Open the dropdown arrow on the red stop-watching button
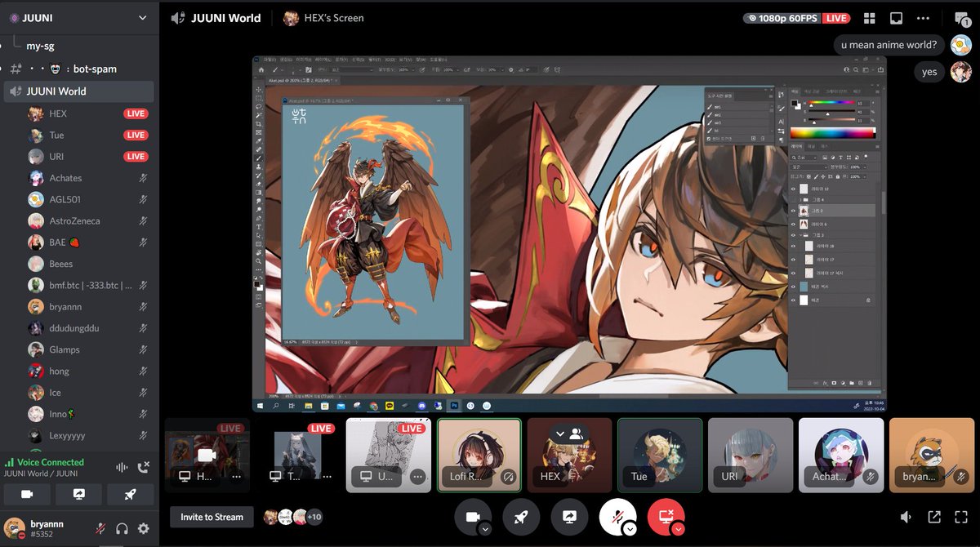 click(x=679, y=529)
